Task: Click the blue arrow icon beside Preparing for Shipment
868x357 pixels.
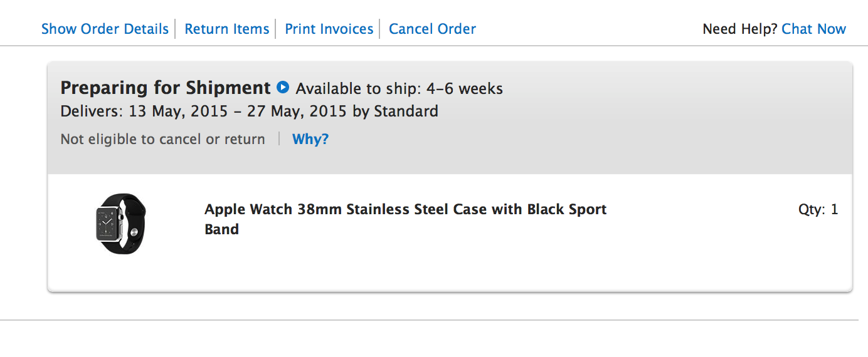Action: click(x=283, y=87)
